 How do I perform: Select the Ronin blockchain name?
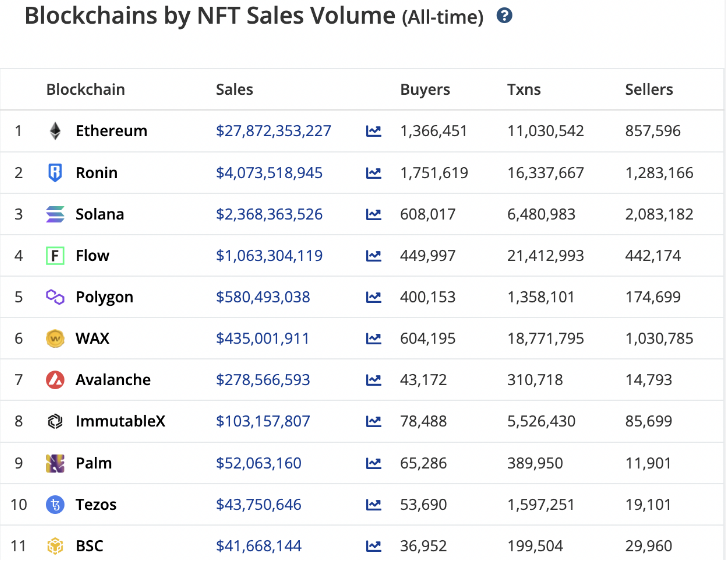(x=97, y=173)
